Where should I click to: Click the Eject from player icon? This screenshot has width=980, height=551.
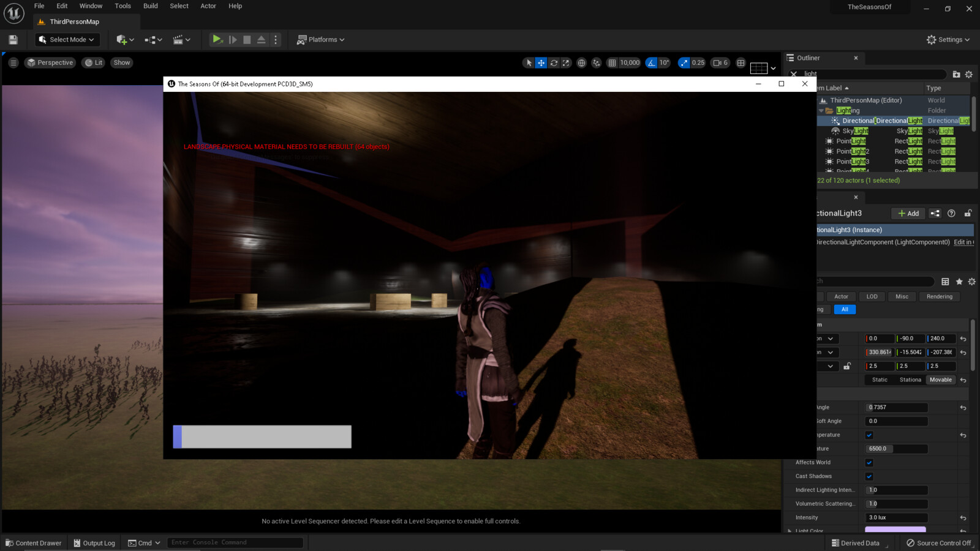(x=262, y=40)
